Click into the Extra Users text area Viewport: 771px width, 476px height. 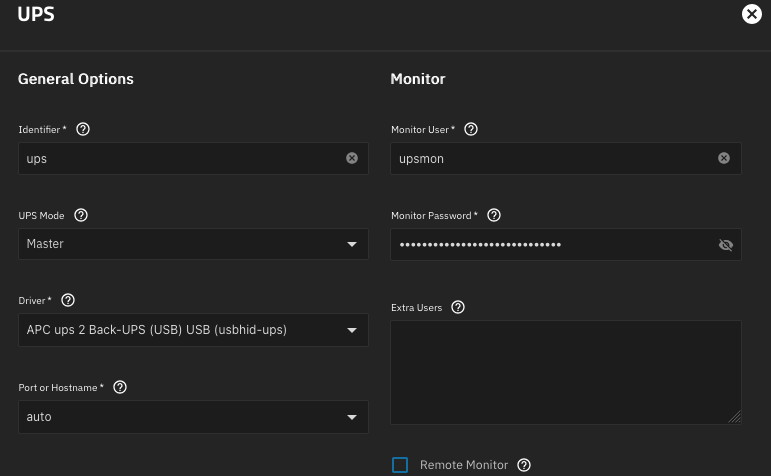(565, 372)
